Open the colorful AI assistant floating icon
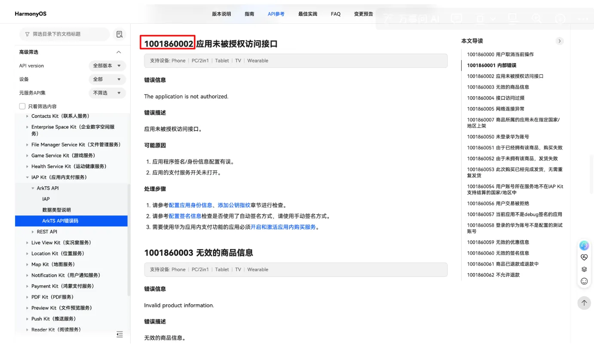The width and height of the screenshot is (594, 364). [584, 246]
